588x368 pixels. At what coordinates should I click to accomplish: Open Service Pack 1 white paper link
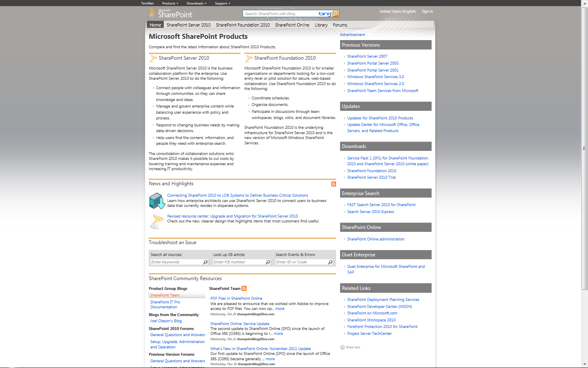pos(388,161)
